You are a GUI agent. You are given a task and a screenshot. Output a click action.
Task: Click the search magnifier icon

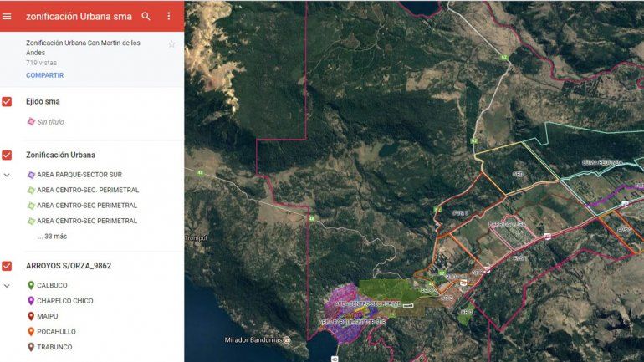(146, 16)
